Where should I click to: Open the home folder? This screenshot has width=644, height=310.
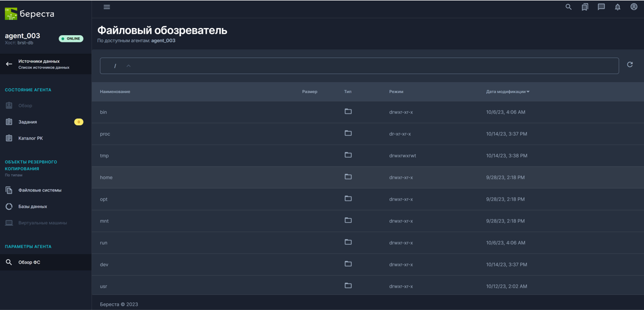click(x=106, y=178)
